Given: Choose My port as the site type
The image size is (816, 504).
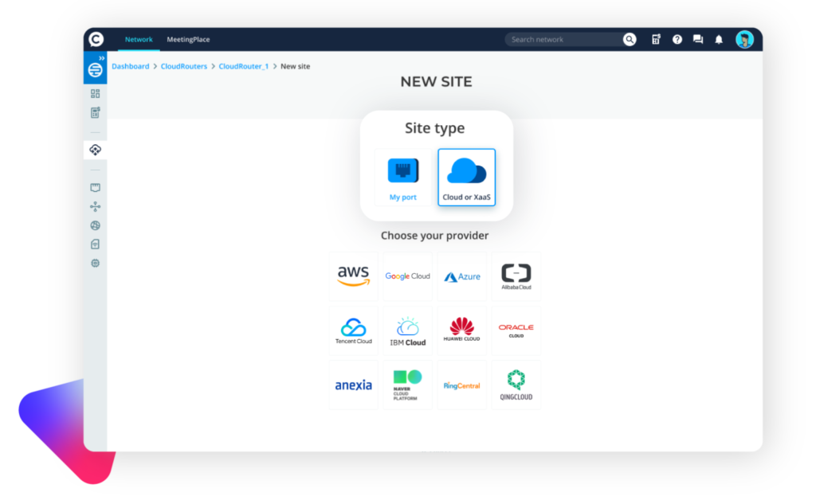Looking at the screenshot, I should (x=402, y=177).
